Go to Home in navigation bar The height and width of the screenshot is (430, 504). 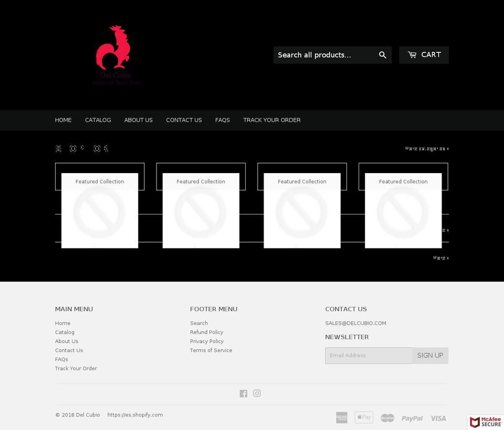[x=64, y=120]
